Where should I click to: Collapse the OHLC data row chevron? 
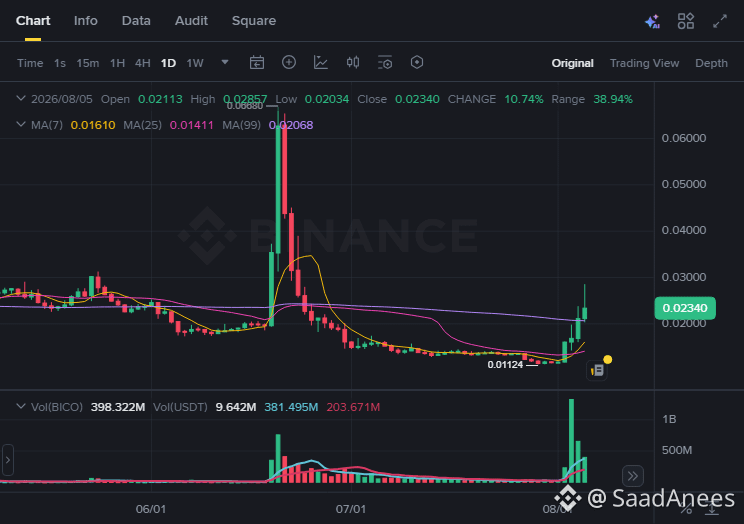[x=21, y=99]
